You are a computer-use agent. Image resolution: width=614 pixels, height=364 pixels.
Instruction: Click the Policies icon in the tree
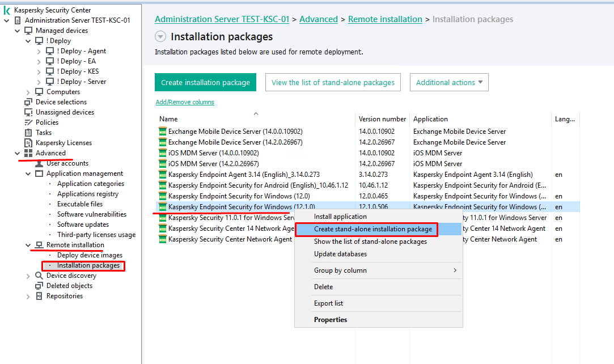(28, 122)
